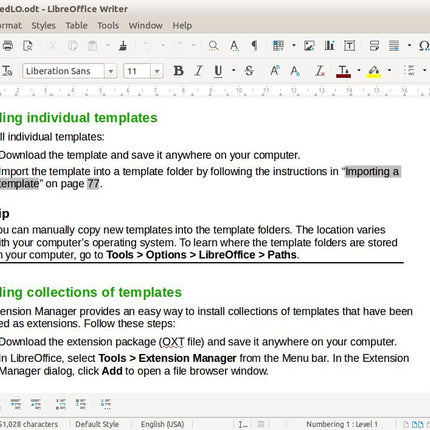Toggle Formatting Marks pilcrow

(x=254, y=45)
